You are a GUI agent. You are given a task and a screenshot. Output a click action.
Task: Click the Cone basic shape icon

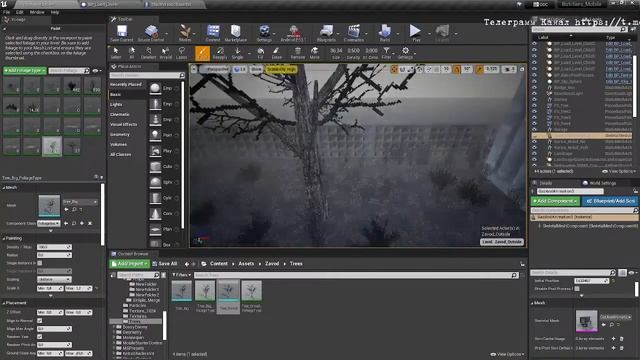(155, 213)
